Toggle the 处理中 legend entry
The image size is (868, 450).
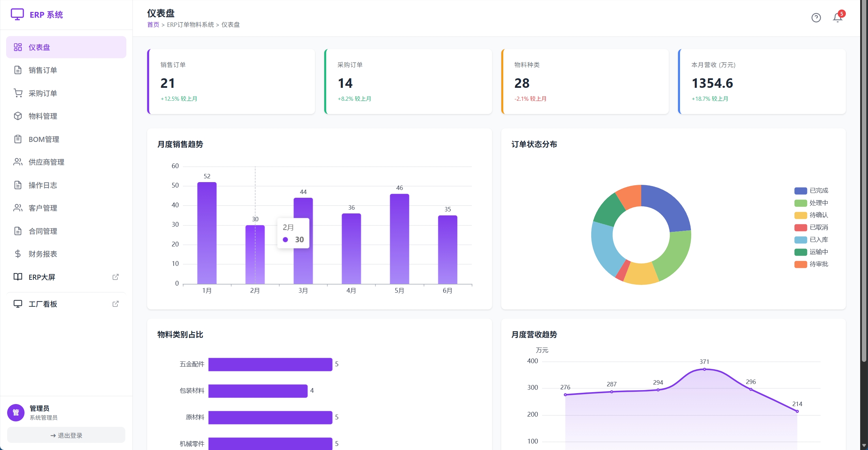point(811,203)
